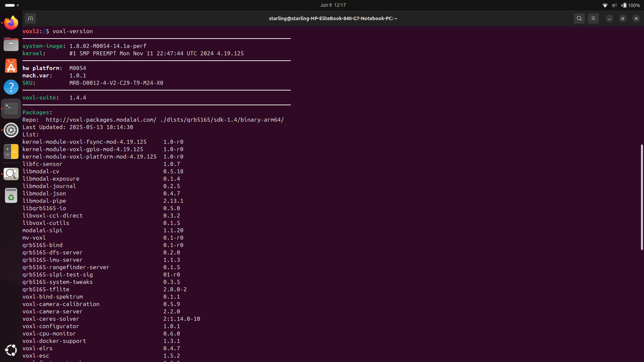644x362 pixels.
Task: Click the Wi-Fi status icon
Action: click(x=605, y=5)
